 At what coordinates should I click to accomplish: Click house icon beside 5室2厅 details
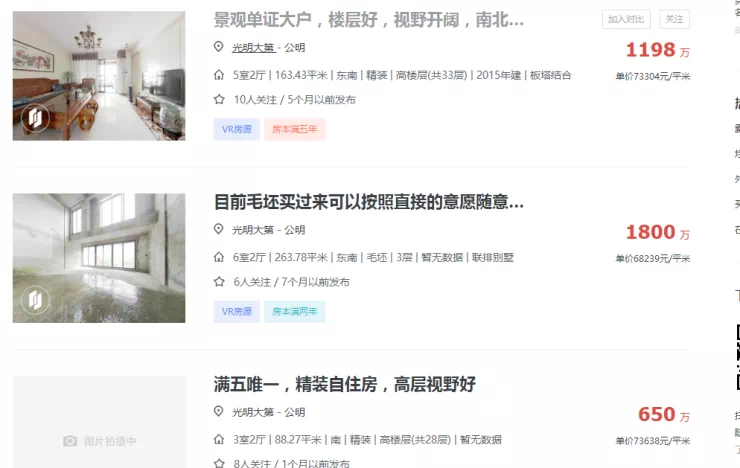click(x=219, y=75)
